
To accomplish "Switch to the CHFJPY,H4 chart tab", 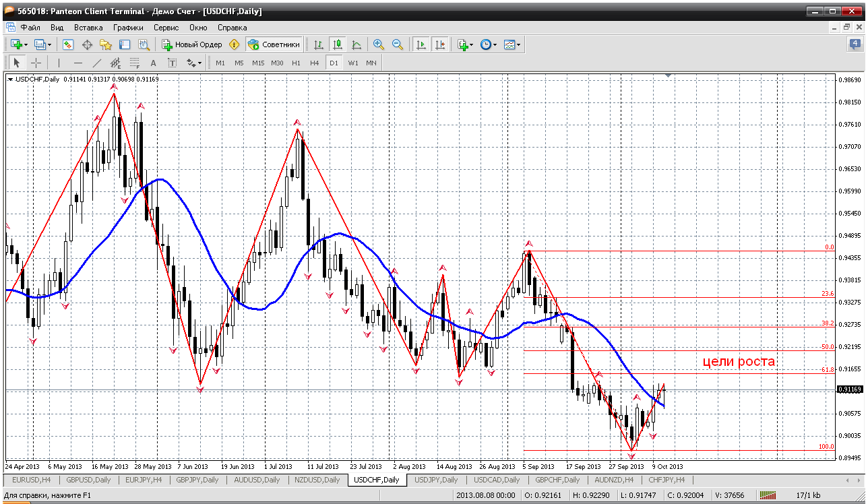I will click(666, 480).
